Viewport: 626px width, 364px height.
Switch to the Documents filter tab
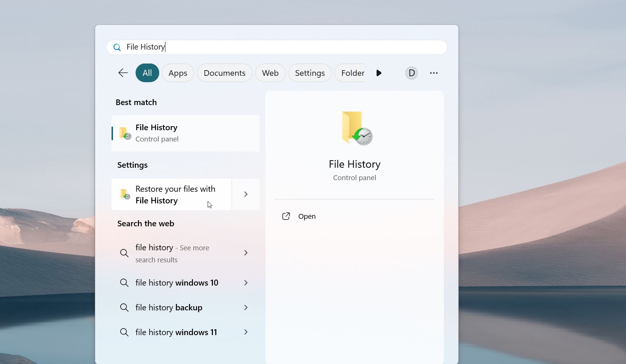click(x=225, y=73)
